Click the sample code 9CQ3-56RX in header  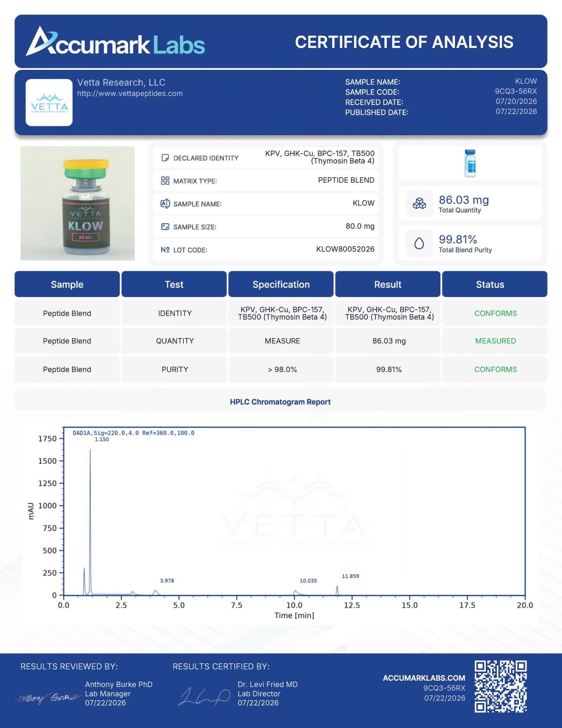(x=516, y=91)
